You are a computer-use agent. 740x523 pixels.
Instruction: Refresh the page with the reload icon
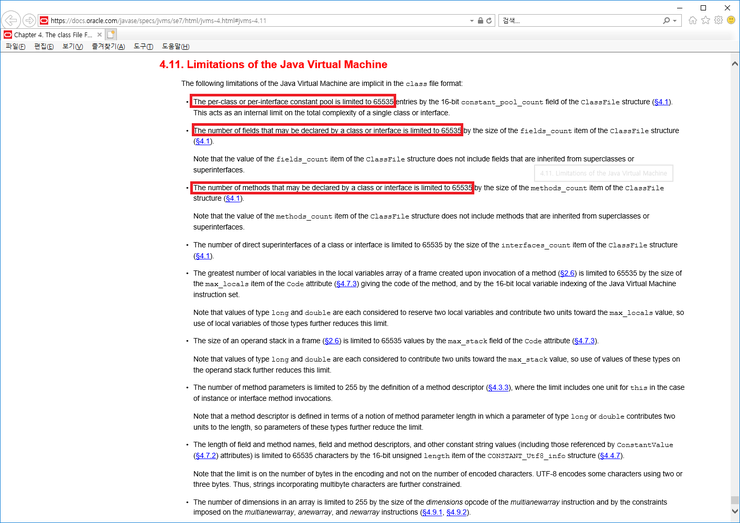[489, 20]
